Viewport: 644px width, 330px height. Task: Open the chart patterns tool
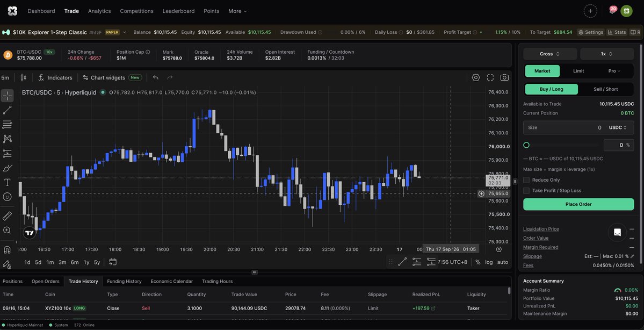(7, 139)
